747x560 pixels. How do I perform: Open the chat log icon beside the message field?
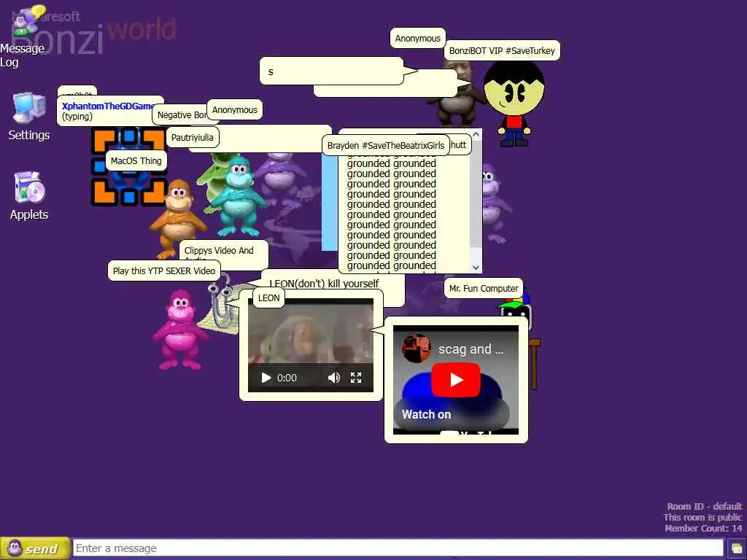tap(736, 548)
